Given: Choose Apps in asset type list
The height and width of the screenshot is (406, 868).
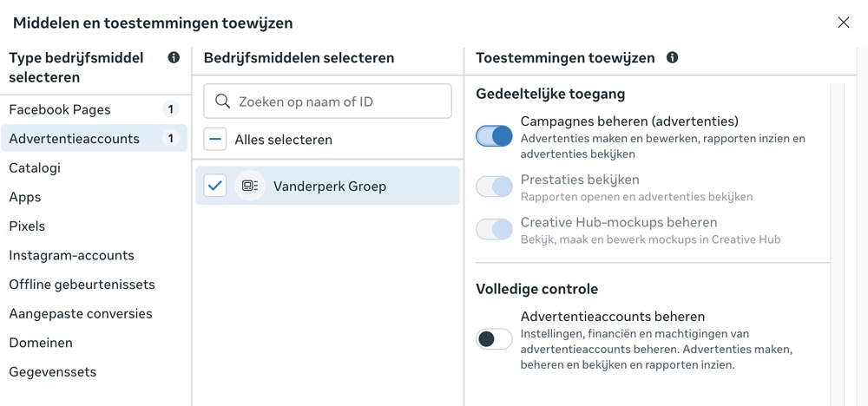Looking at the screenshot, I should point(25,197).
